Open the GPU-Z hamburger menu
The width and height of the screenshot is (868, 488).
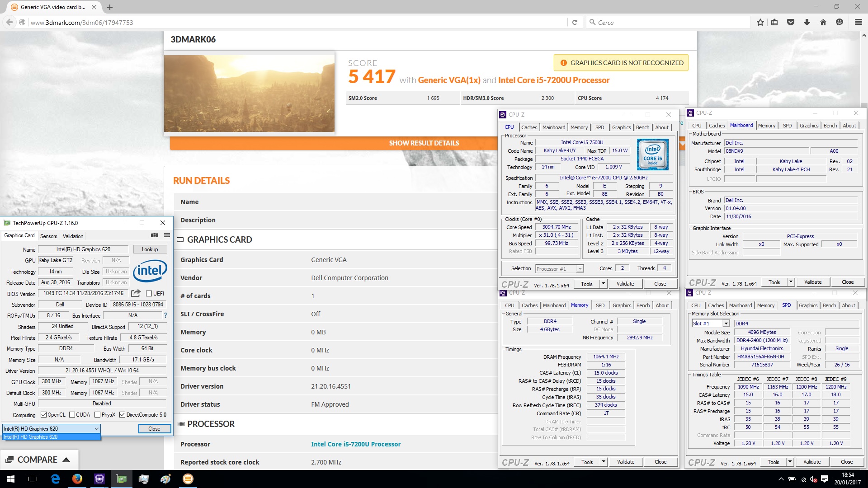coord(167,235)
